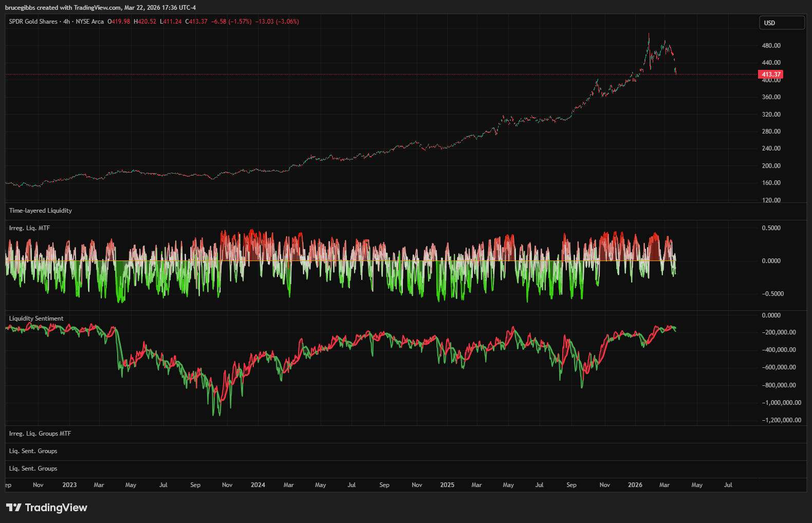The width and height of the screenshot is (812, 523).
Task: Click the C413.37 close value in header
Action: tap(196, 22)
